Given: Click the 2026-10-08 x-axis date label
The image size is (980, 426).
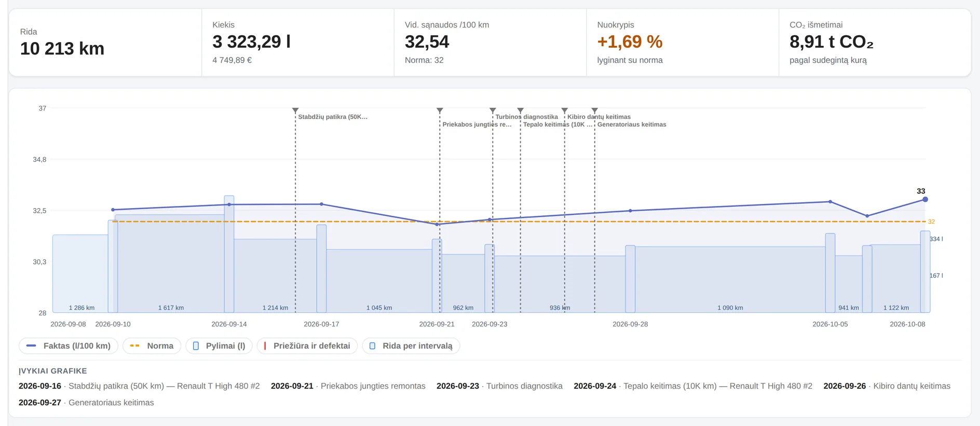Looking at the screenshot, I should point(907,324).
